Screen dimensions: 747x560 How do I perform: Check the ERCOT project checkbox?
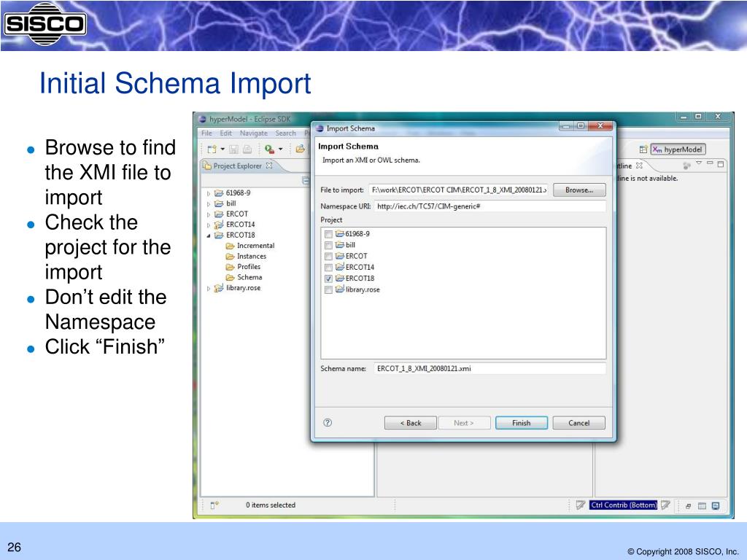pyautogui.click(x=328, y=256)
